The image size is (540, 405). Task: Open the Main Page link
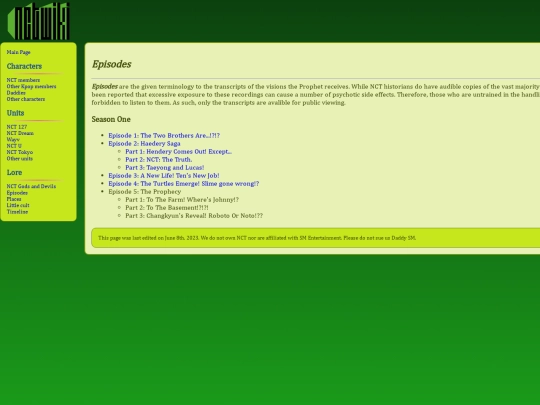19,52
